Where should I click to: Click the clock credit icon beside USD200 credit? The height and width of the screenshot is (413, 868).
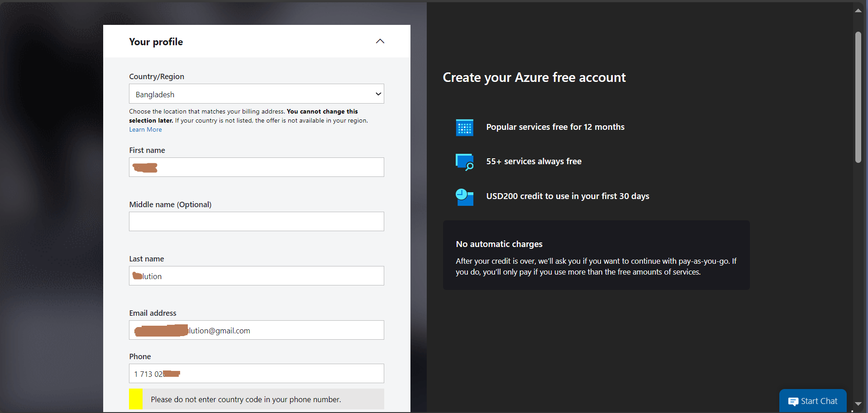[464, 197]
